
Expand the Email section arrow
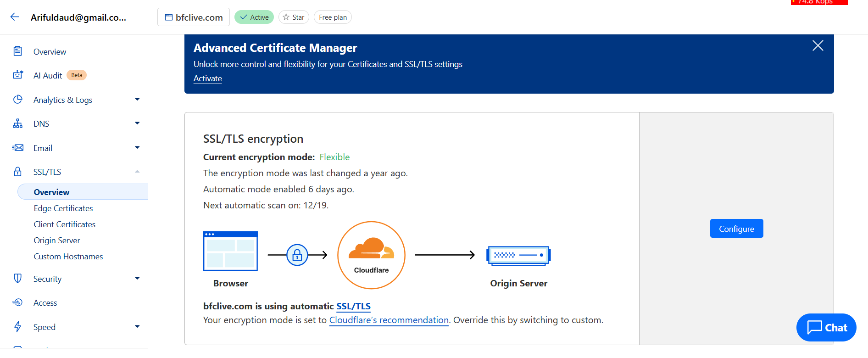coord(137,147)
